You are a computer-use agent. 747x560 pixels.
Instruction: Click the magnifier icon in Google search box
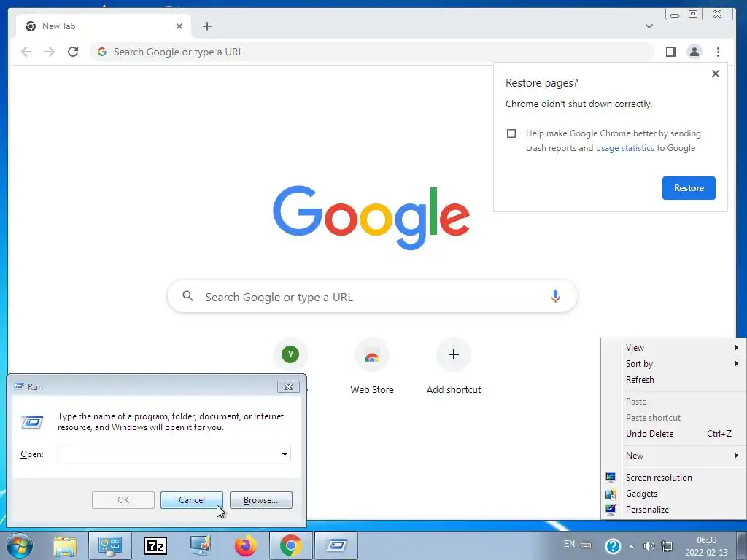(x=187, y=296)
